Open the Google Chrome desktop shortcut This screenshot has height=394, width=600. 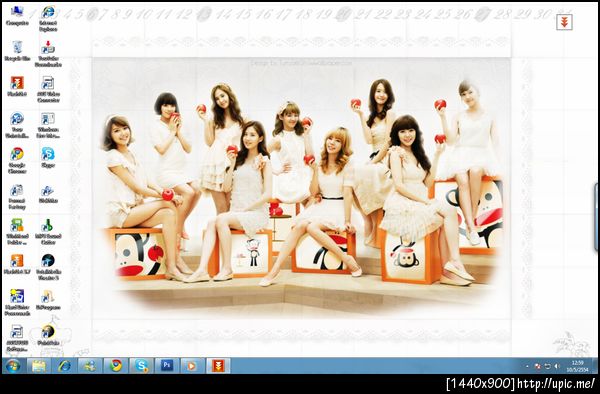(17, 160)
